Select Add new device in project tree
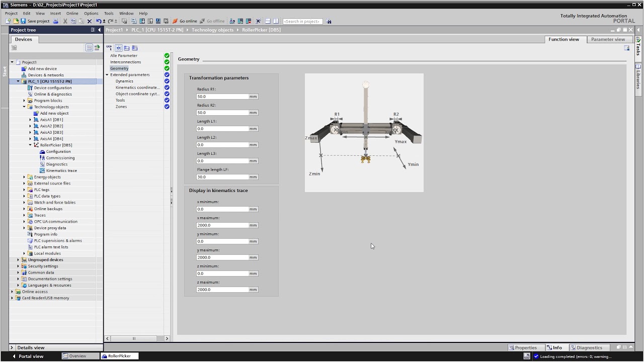Image resolution: width=644 pixels, height=362 pixels. (x=42, y=68)
